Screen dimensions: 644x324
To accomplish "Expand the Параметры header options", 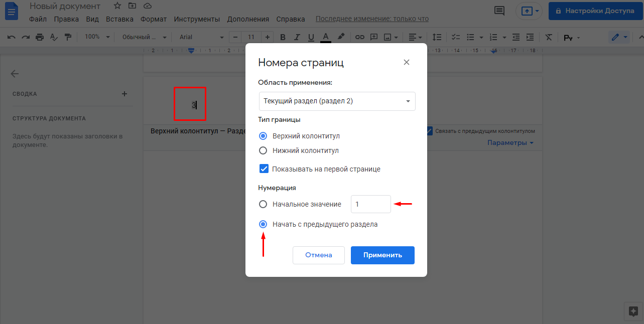I will click(x=510, y=143).
